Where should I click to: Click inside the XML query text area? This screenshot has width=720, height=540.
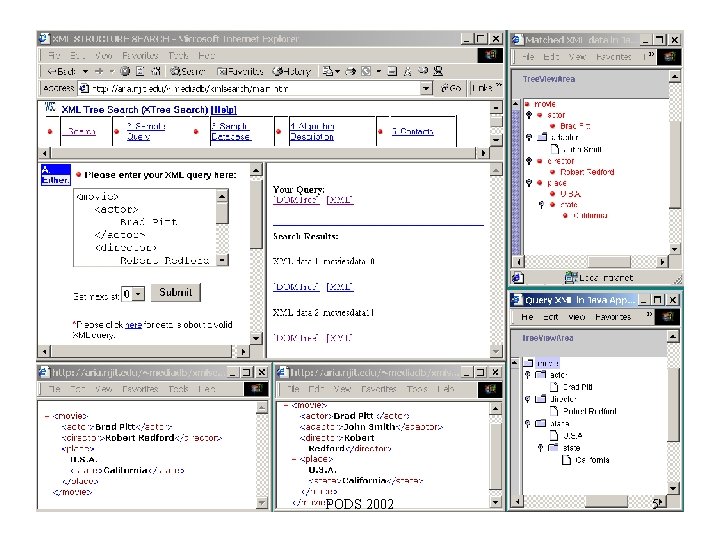(145, 227)
